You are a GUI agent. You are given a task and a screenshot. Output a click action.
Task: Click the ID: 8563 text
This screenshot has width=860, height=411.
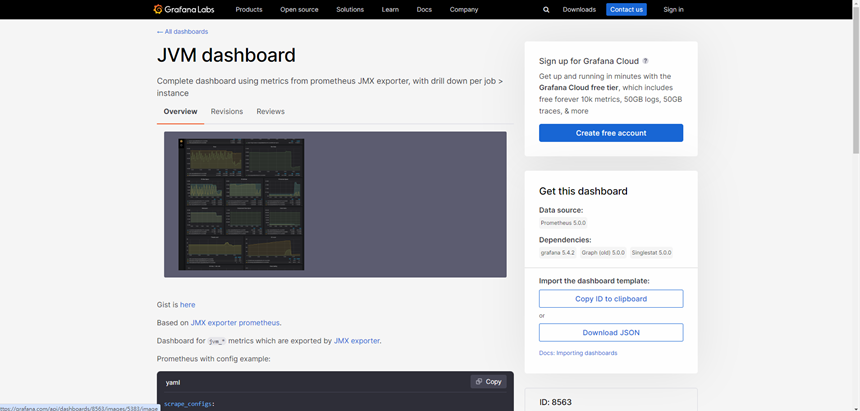556,402
